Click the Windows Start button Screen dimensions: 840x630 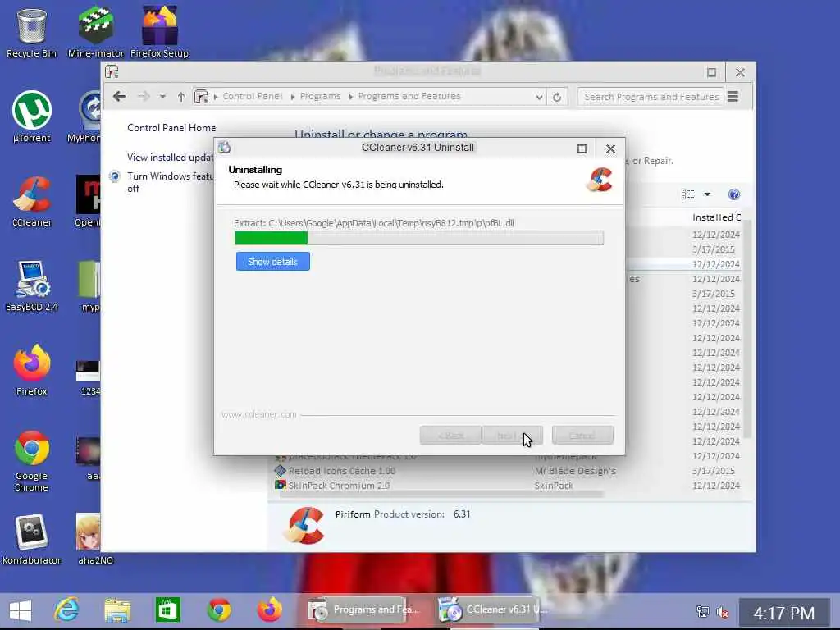coord(21,610)
